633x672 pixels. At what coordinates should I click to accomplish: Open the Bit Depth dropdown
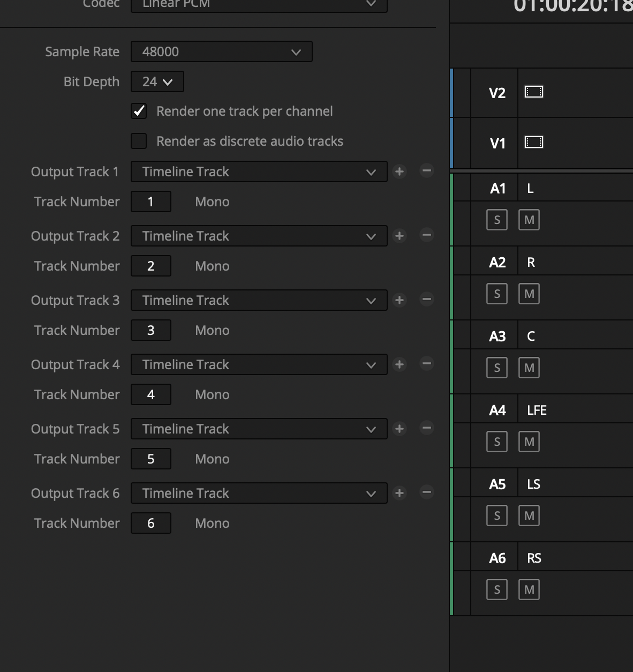(157, 81)
